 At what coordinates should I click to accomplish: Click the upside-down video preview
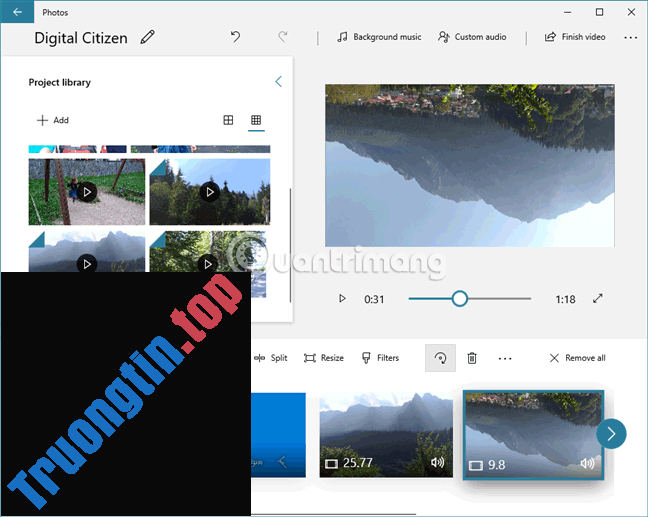click(x=469, y=165)
